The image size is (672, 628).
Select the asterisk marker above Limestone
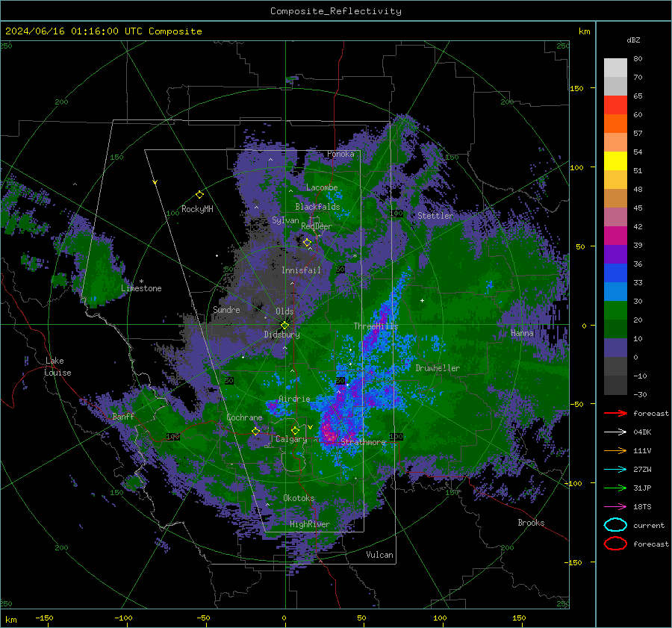[141, 282]
